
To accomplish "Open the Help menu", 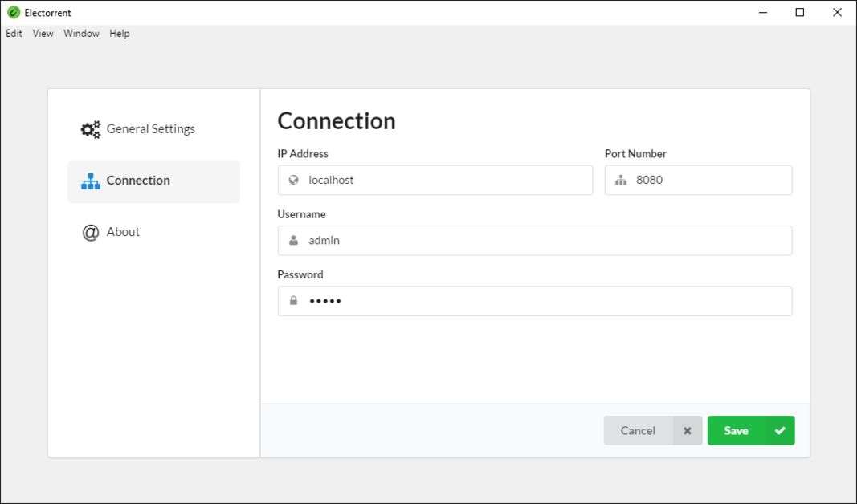I will (120, 34).
